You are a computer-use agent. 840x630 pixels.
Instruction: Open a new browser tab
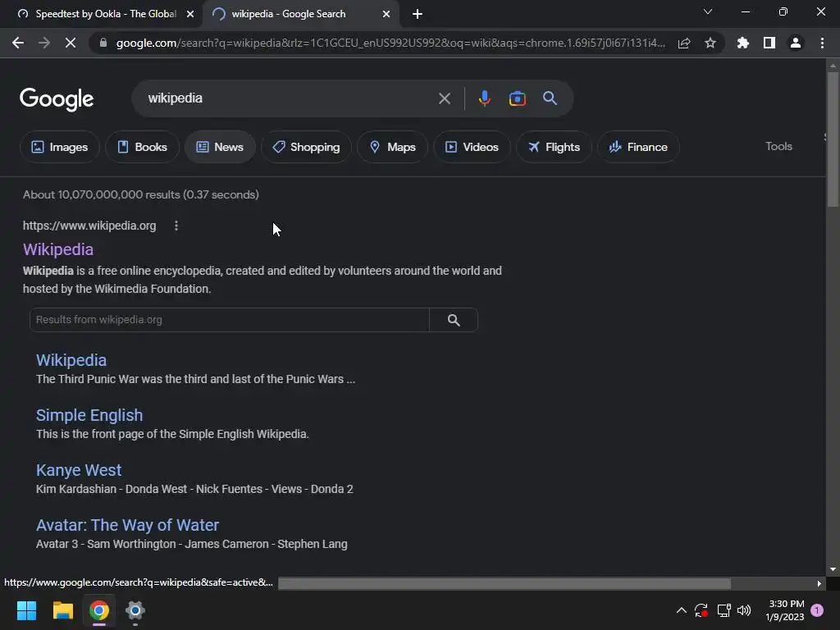click(418, 14)
